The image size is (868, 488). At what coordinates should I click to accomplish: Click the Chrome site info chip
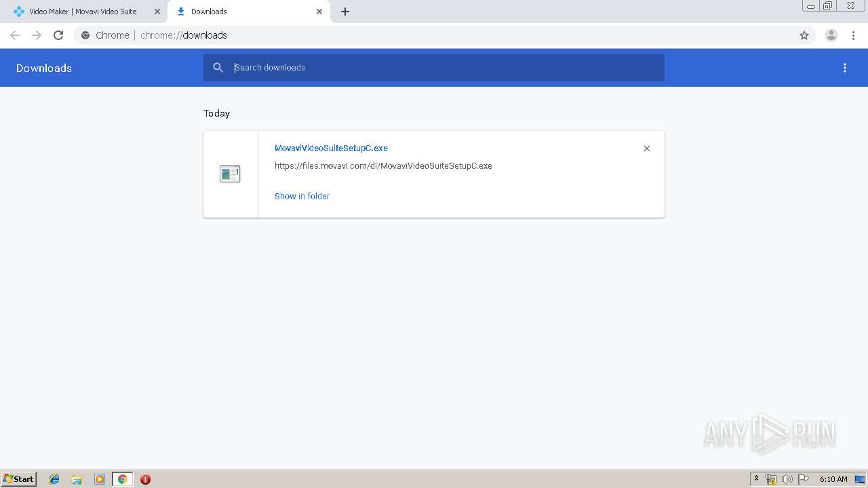pyautogui.click(x=106, y=35)
